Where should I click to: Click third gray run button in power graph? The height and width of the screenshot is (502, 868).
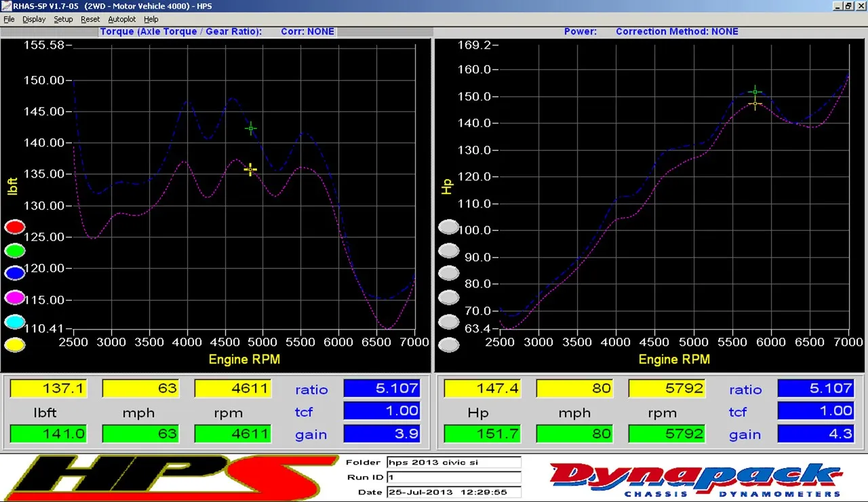(449, 273)
